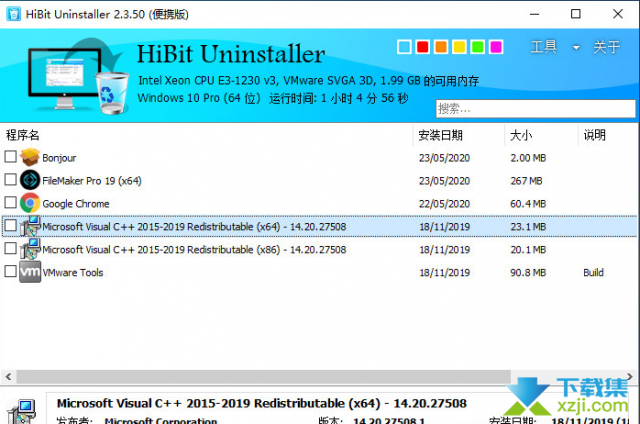Sort by 说明 column header
The width and height of the screenshot is (640, 424).
(x=594, y=135)
